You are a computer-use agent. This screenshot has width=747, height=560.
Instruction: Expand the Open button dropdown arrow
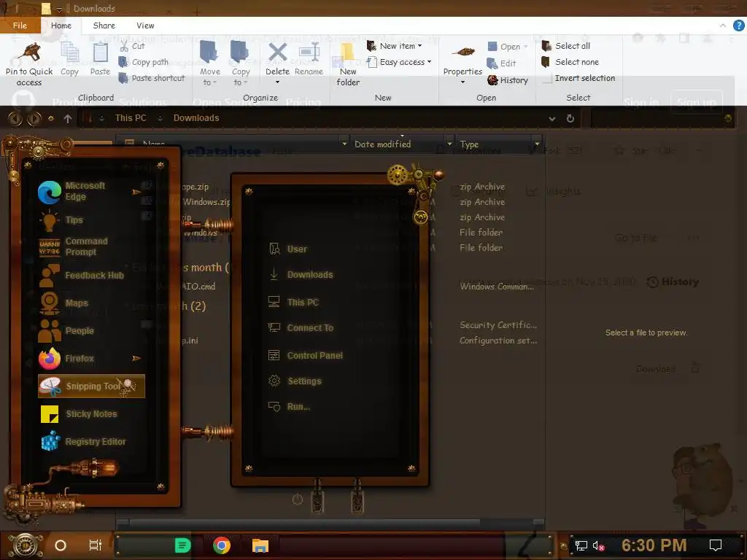tap(526, 47)
